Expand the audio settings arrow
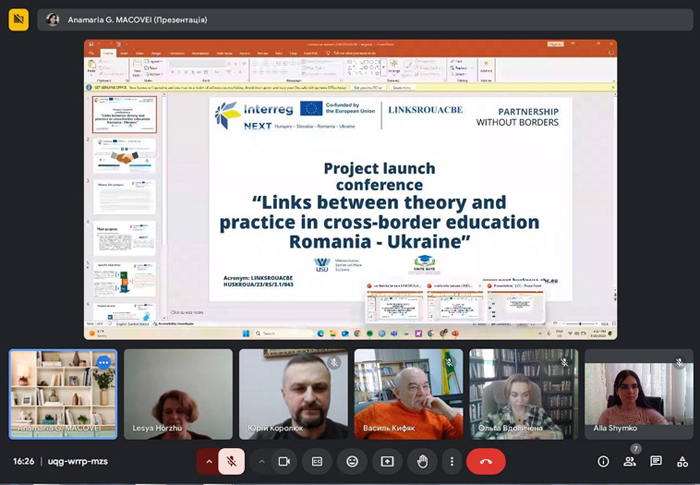The image size is (700, 485). click(208, 461)
